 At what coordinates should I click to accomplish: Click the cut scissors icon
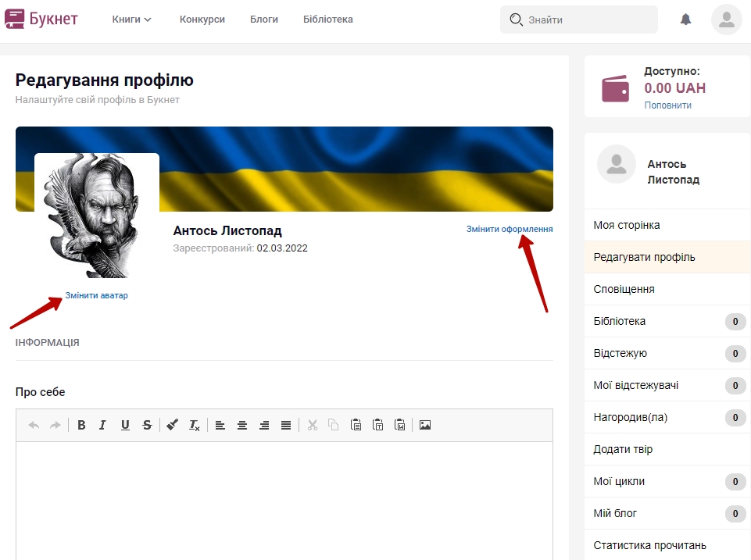(x=313, y=425)
